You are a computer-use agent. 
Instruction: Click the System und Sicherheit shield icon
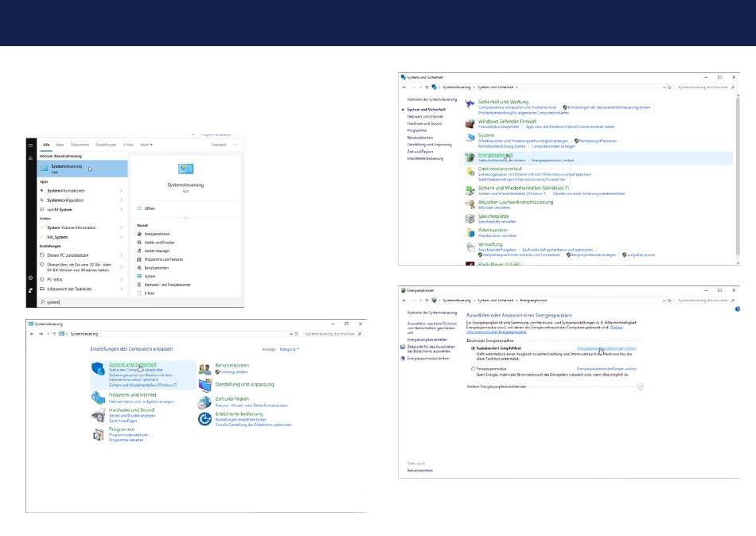pyautogui.click(x=98, y=369)
